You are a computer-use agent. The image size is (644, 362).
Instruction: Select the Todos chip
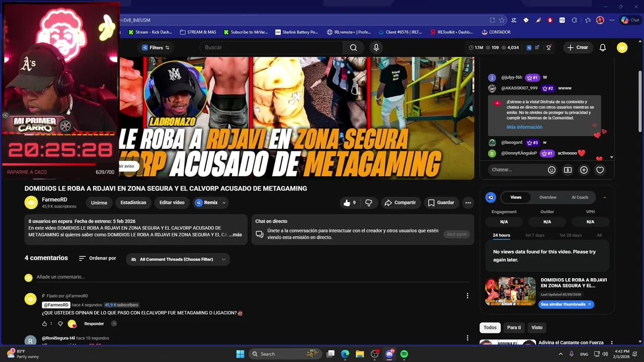coord(490,327)
